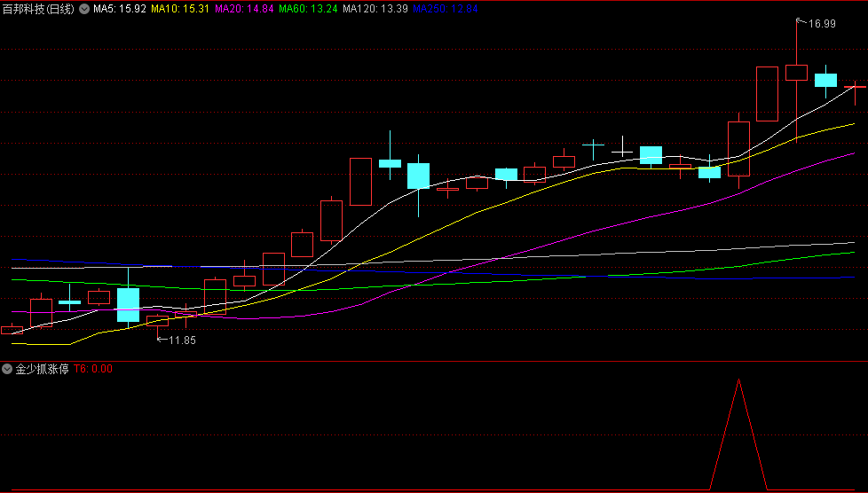Select the MA20: 14.84 label
The width and height of the screenshot is (868, 493).
244,9
